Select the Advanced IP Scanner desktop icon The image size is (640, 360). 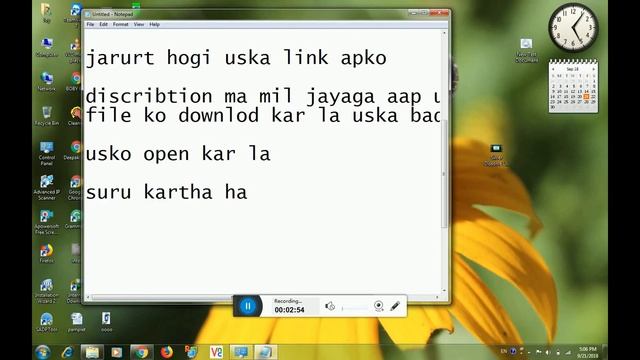click(47, 187)
